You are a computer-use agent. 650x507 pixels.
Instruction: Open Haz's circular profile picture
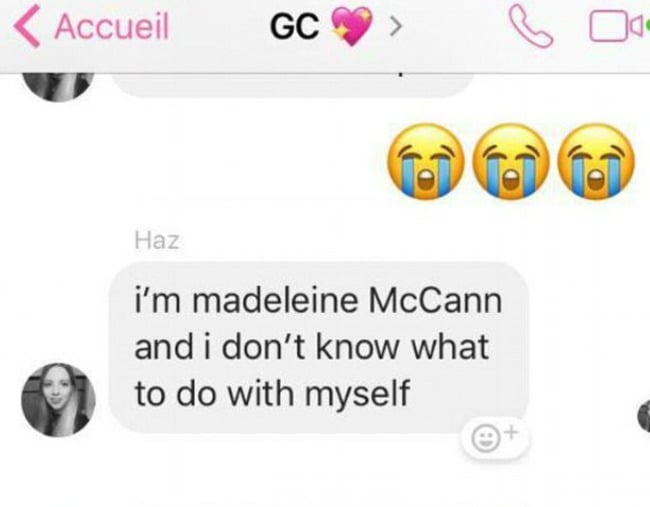tap(58, 400)
